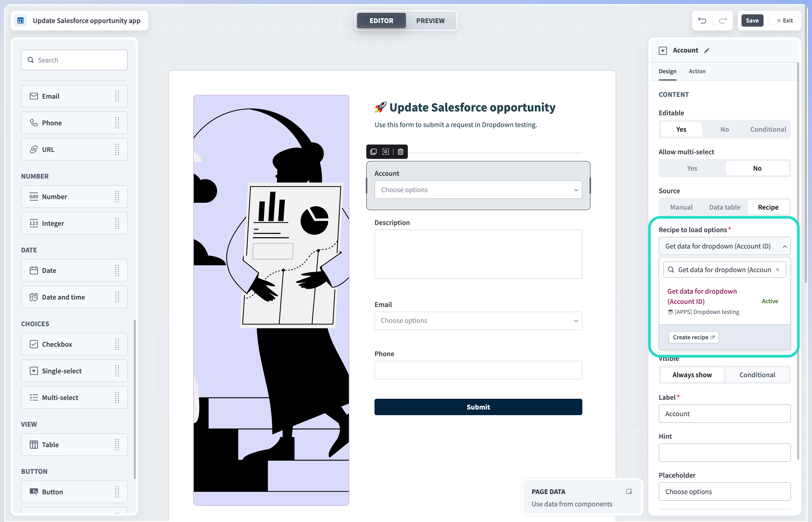Image resolution: width=812 pixels, height=522 pixels.
Task: Set visibility to Conditional
Action: coord(757,375)
